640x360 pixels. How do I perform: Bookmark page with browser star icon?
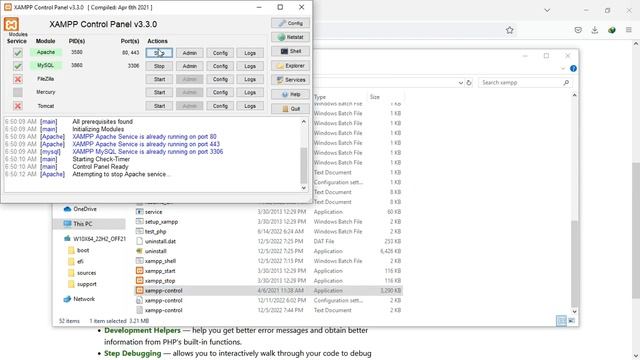(509, 30)
